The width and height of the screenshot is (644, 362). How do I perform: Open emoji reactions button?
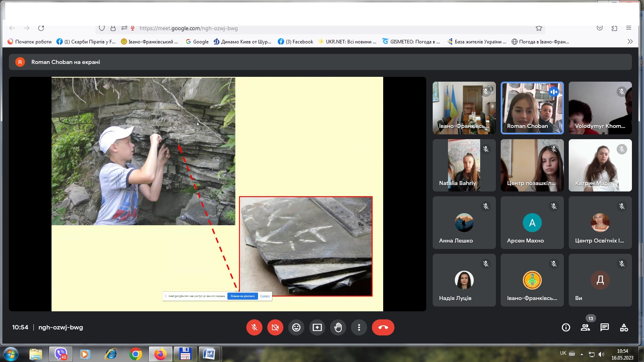(296, 327)
